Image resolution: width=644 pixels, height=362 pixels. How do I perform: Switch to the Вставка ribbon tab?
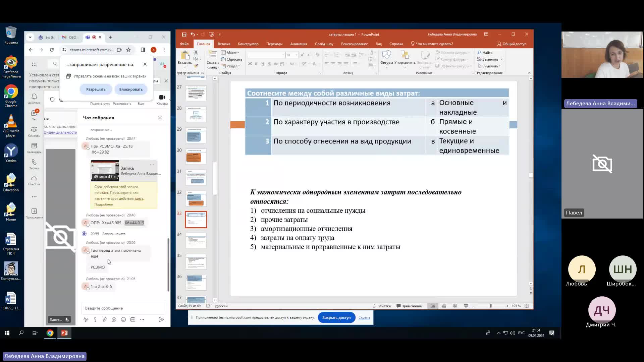[x=224, y=44]
